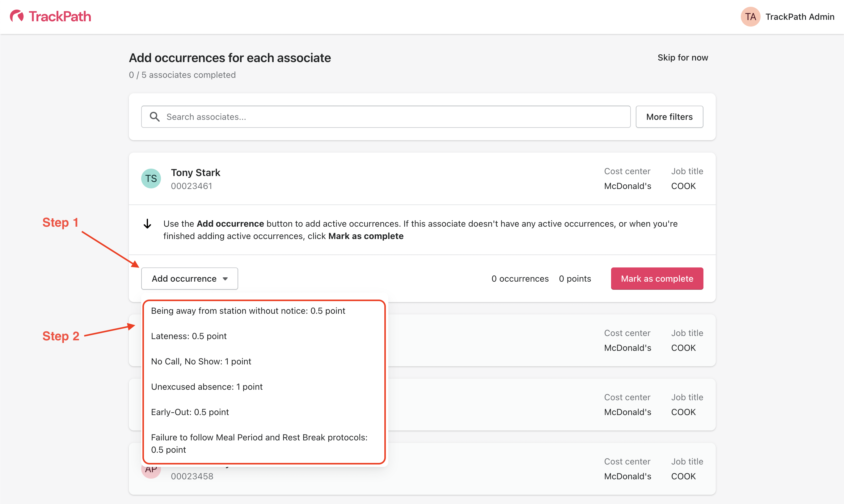844x504 pixels.
Task: Select Unexcused absence: 1 point
Action: 207,387
